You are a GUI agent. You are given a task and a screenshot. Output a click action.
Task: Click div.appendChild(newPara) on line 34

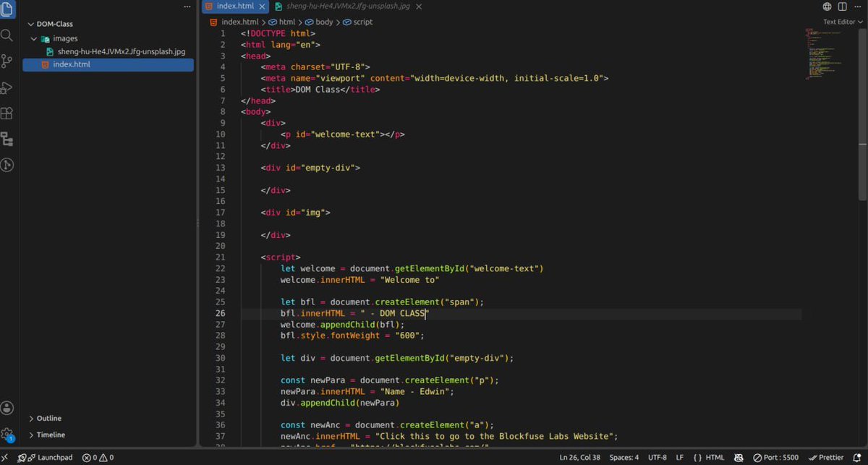pos(340,404)
